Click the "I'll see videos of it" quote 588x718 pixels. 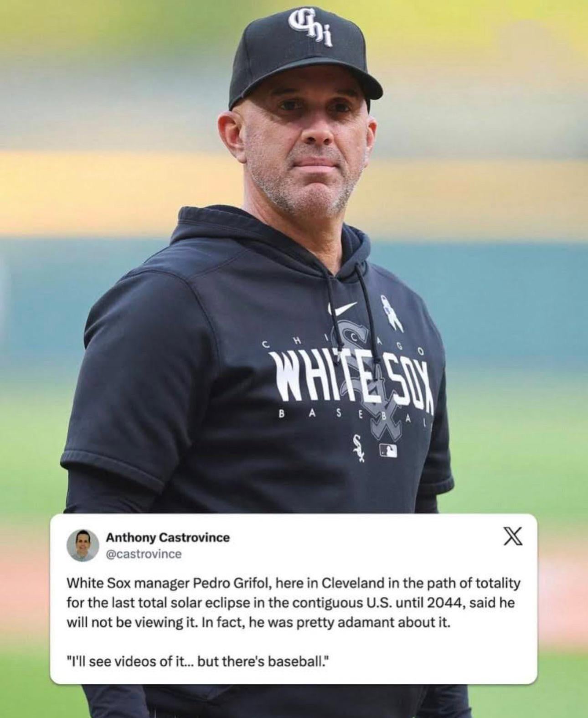click(197, 661)
